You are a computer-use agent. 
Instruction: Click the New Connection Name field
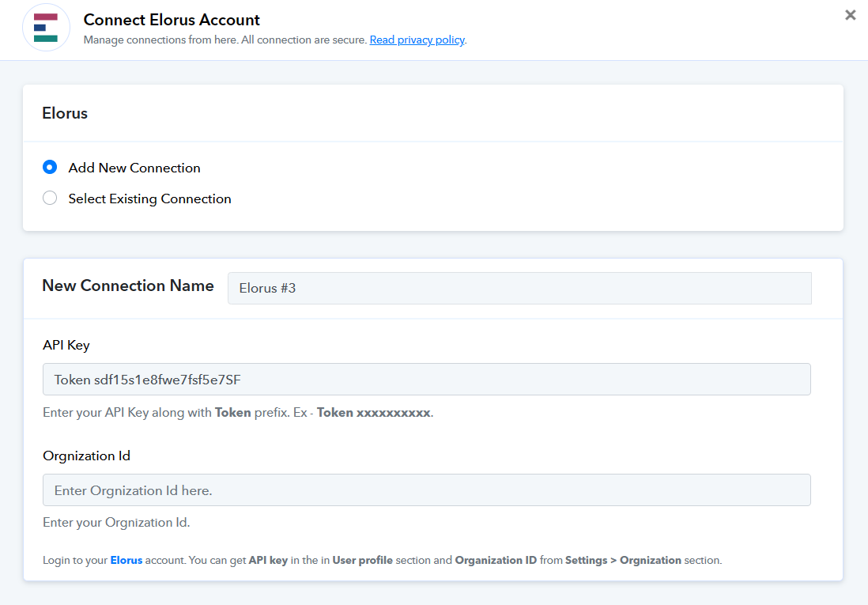tap(519, 288)
